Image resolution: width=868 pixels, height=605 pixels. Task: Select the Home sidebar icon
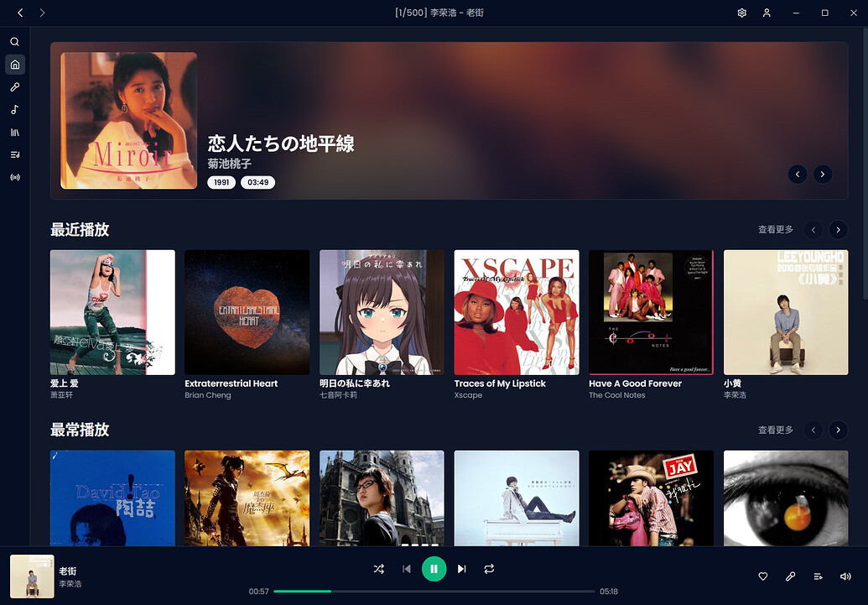[x=15, y=65]
